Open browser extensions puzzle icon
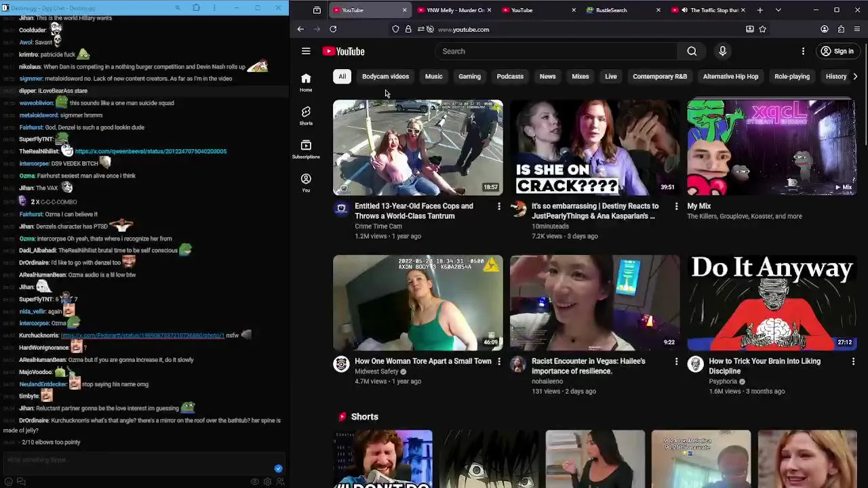This screenshot has height=488, width=868. [x=841, y=29]
